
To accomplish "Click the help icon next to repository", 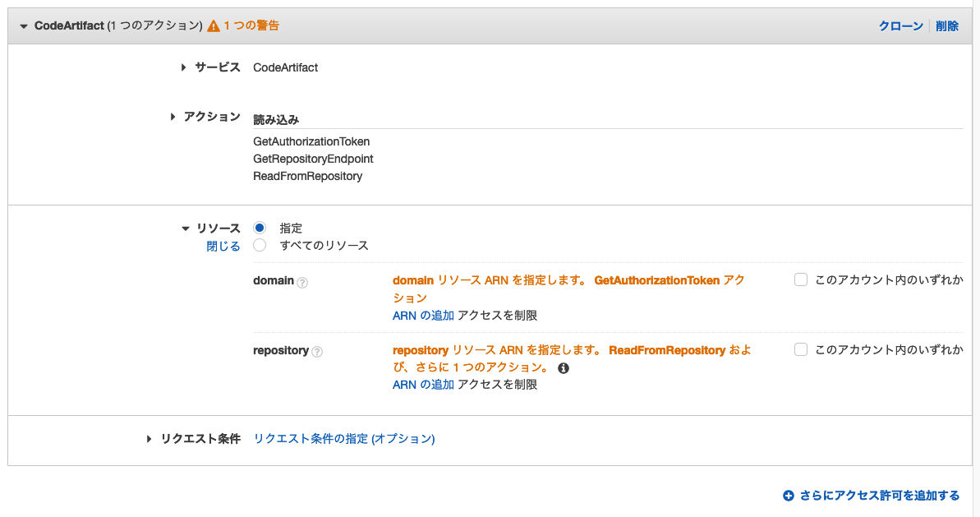I will tap(317, 352).
